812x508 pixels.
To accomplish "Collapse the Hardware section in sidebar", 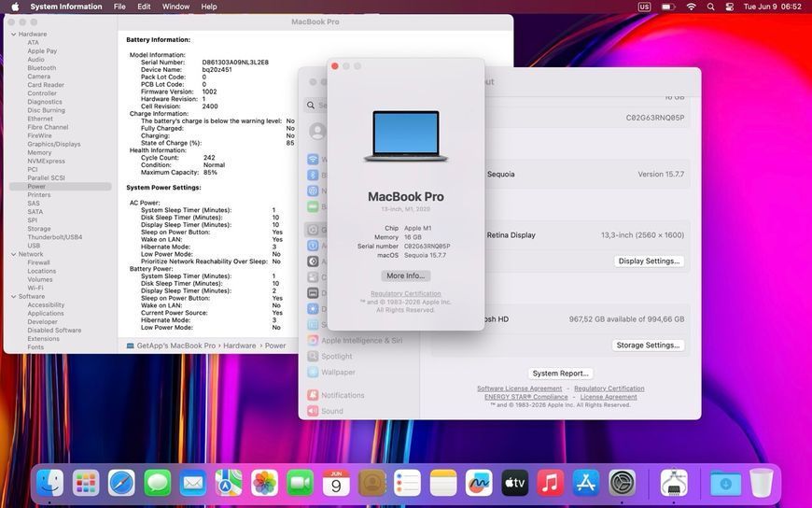I will pos(13,35).
